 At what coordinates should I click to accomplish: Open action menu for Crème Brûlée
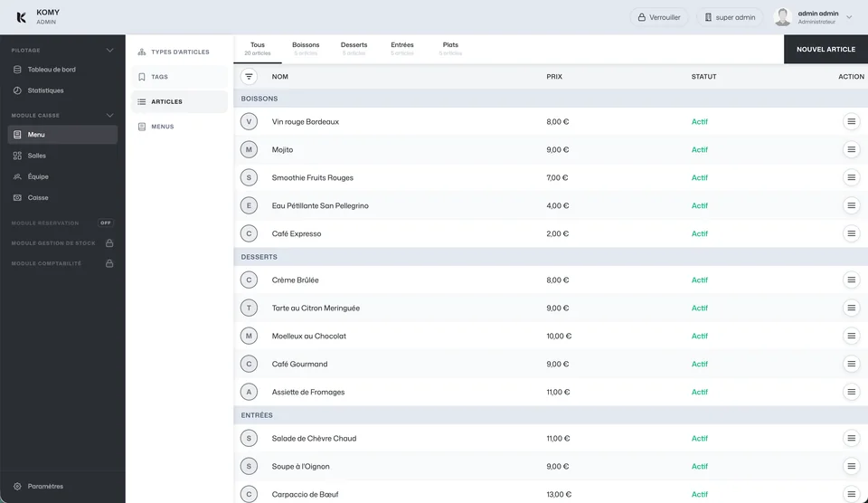852,280
